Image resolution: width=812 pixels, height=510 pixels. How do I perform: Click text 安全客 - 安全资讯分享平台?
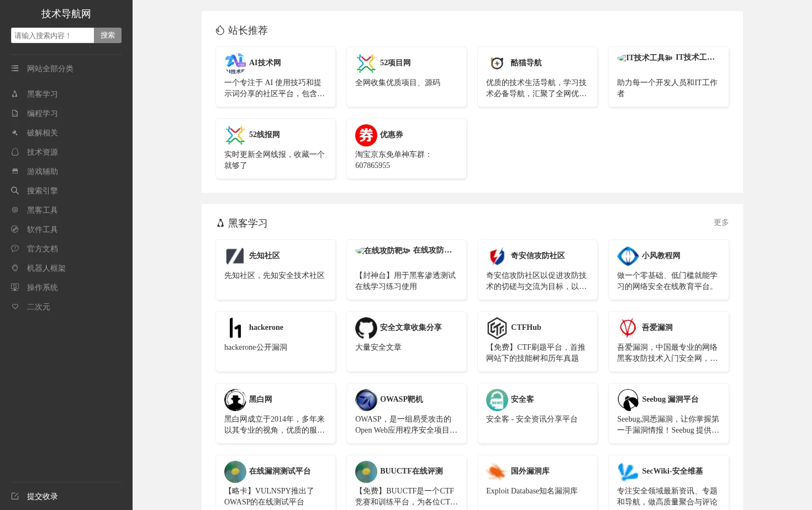[532, 419]
